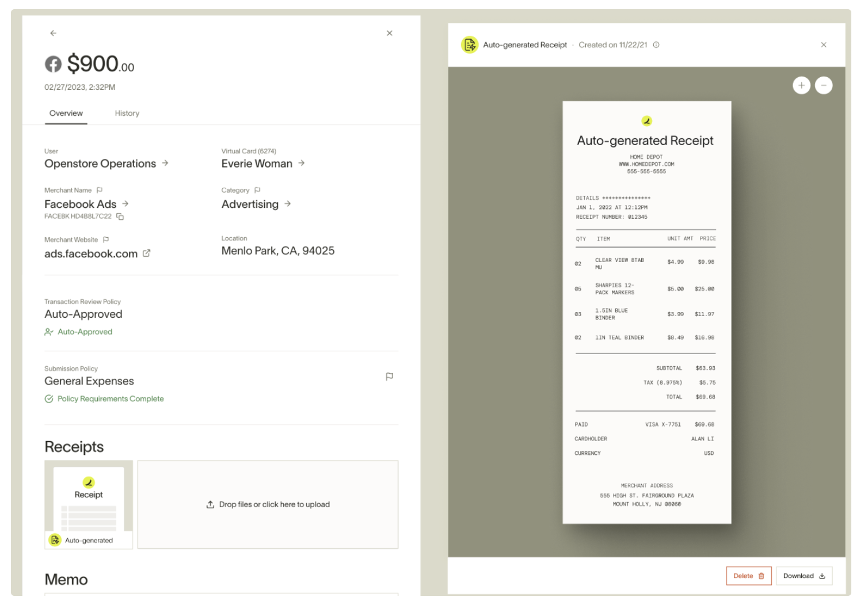The width and height of the screenshot is (868, 608).
Task: Switch to the History tab
Action: click(127, 113)
